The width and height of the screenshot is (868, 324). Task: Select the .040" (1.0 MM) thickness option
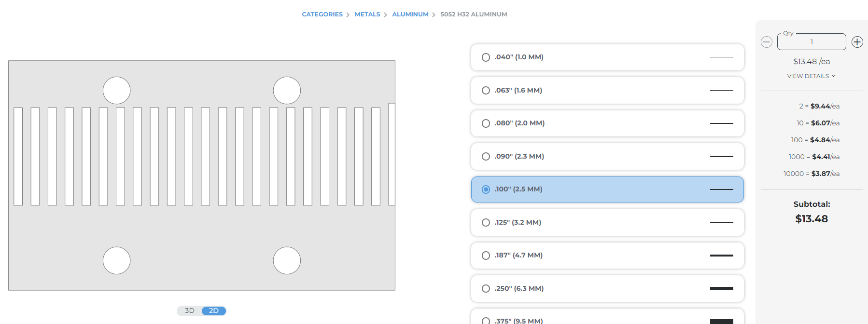coord(486,57)
